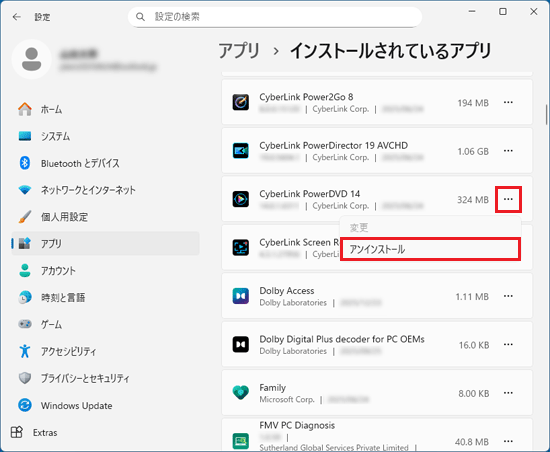
Task: Open Windows Update sync icon
Action: click(25, 405)
